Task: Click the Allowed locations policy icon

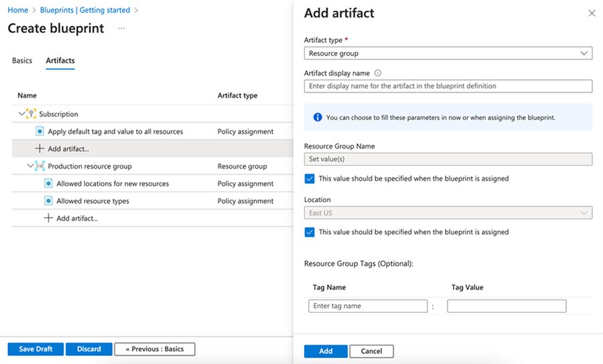Action: click(x=48, y=183)
